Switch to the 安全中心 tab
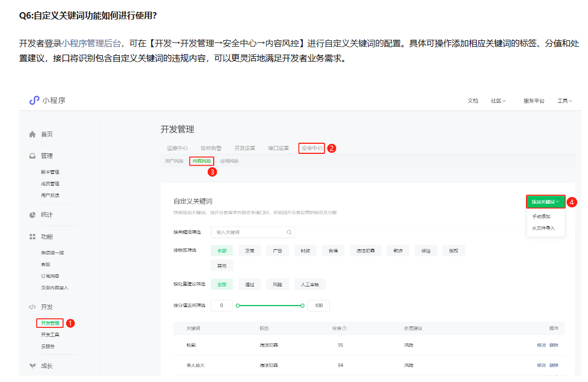588x382 pixels. tap(312, 148)
